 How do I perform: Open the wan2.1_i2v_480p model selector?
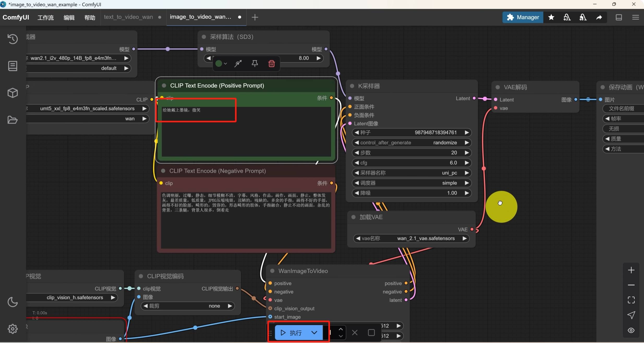(x=78, y=58)
